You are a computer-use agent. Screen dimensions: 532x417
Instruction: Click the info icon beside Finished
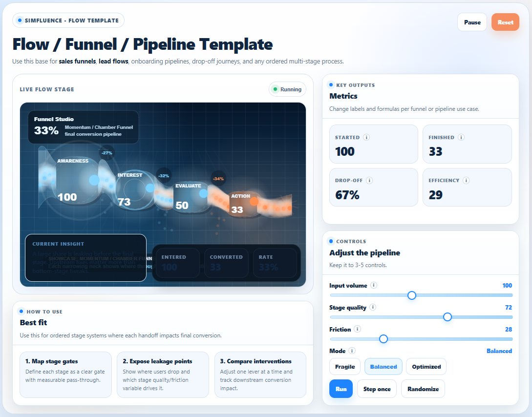click(461, 138)
